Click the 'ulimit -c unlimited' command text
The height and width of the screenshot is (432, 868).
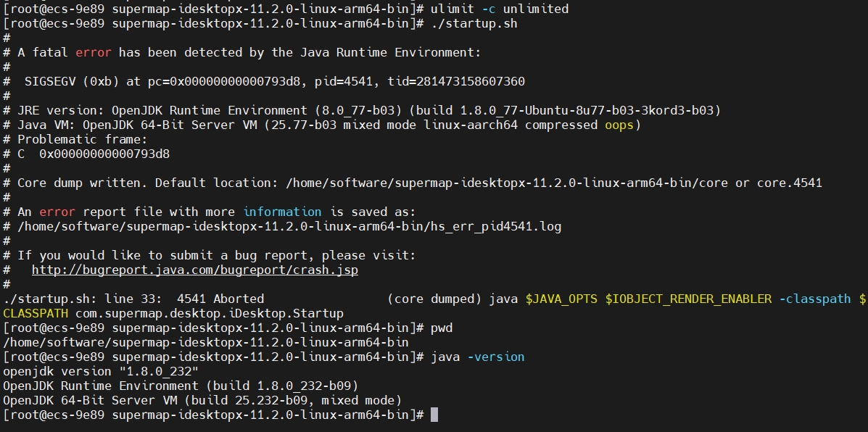pos(500,9)
